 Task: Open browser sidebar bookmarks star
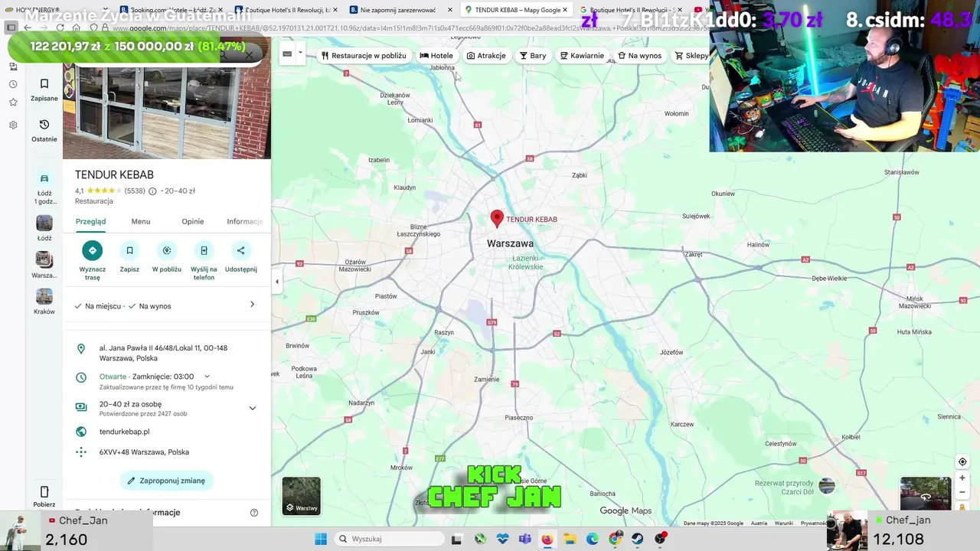13,102
